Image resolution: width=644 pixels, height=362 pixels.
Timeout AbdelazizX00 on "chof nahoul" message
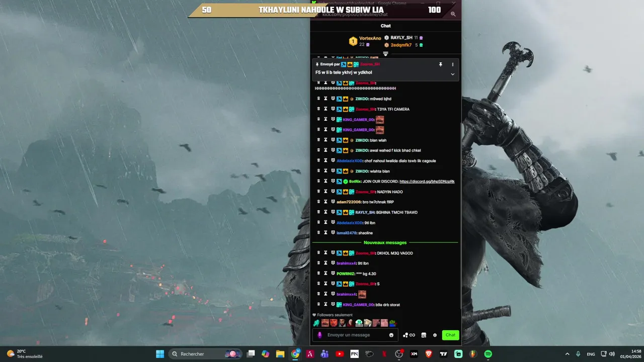(326, 160)
